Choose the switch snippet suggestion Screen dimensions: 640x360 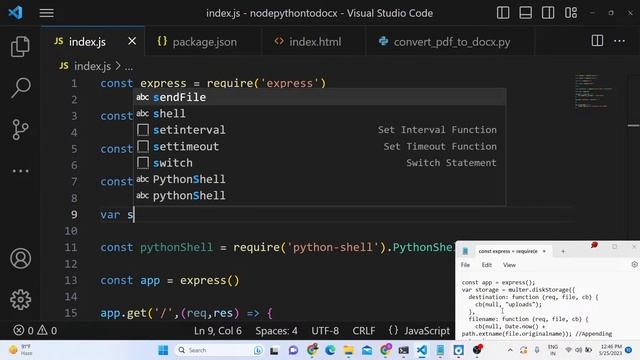320,162
